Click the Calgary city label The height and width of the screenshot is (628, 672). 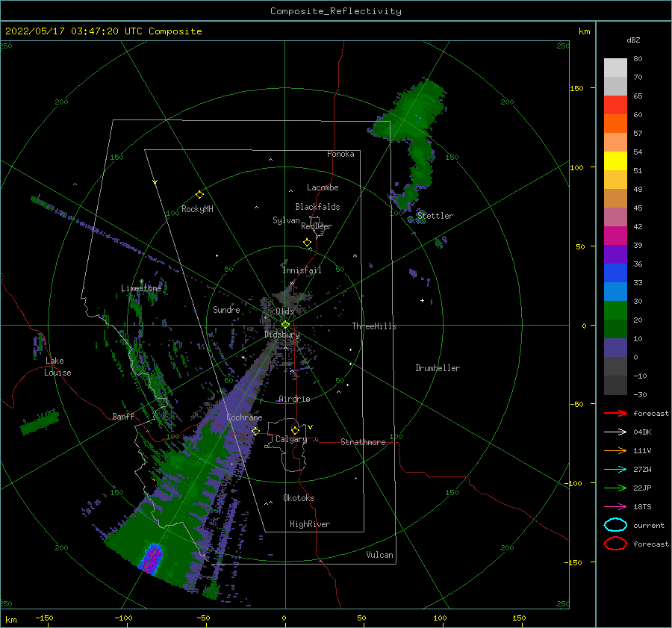[291, 439]
